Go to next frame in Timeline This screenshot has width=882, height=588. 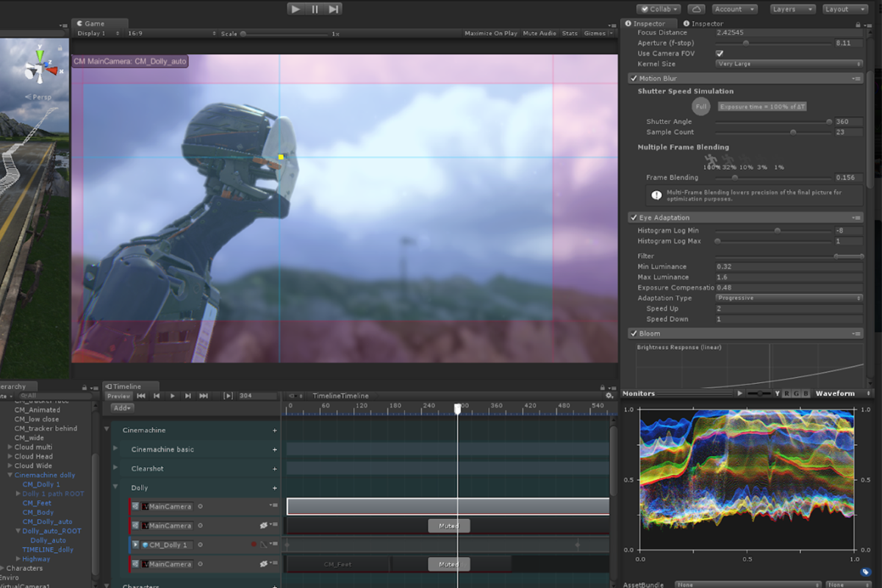click(x=188, y=395)
